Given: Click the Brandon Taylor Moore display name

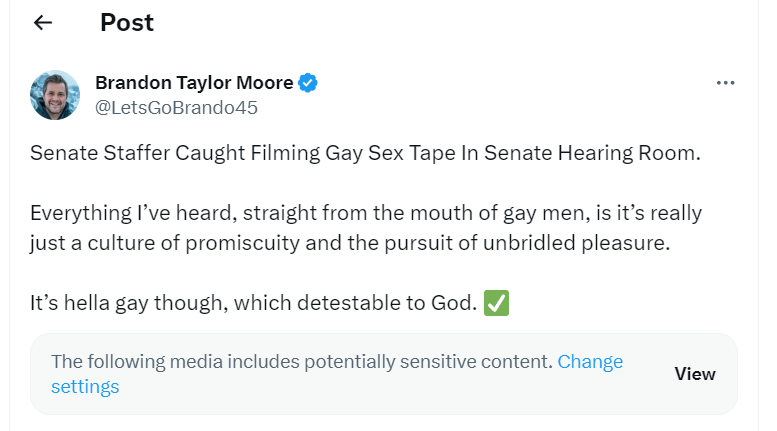Looking at the screenshot, I should pyautogui.click(x=194, y=83).
